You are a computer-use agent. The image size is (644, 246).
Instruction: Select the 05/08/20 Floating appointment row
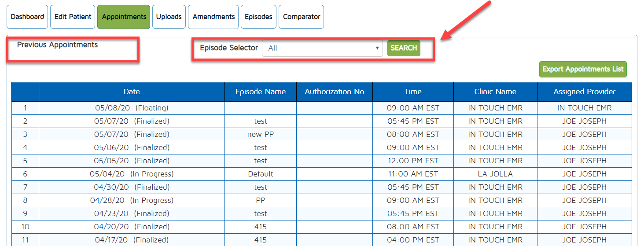click(x=132, y=108)
